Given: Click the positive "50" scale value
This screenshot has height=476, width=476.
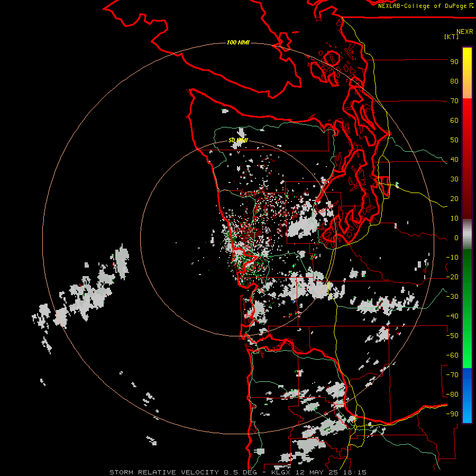Looking at the screenshot, I should [454, 140].
